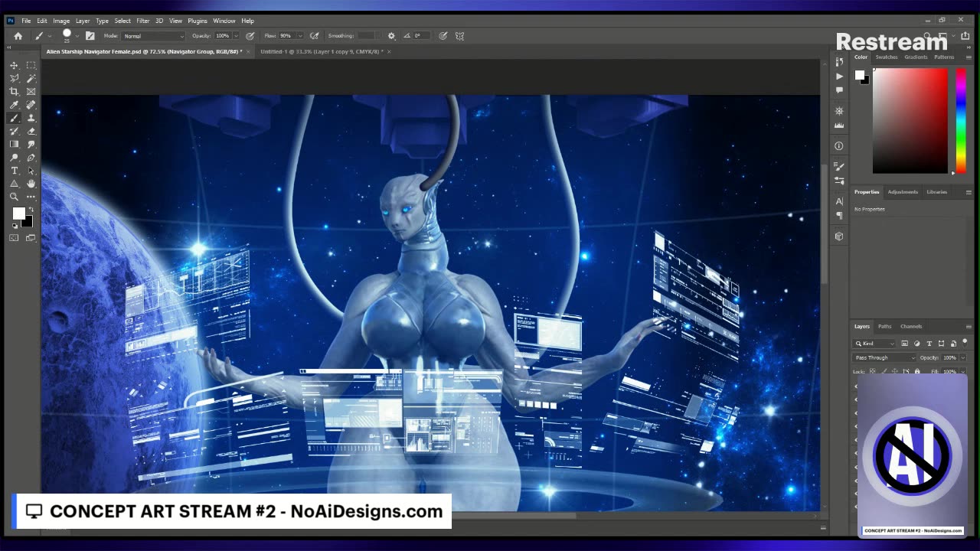The width and height of the screenshot is (980, 551).
Task: Click the brush angle input field
Action: pyautogui.click(x=422, y=36)
